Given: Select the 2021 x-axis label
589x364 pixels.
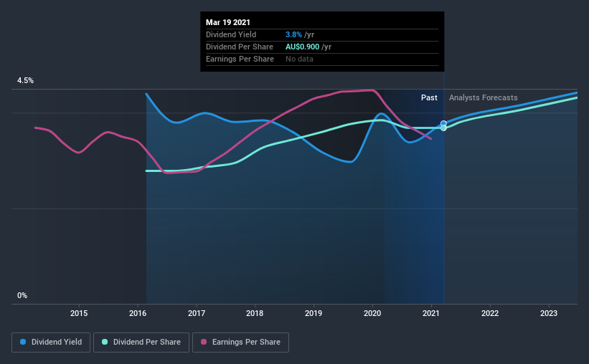Looking at the screenshot, I should click(431, 313).
